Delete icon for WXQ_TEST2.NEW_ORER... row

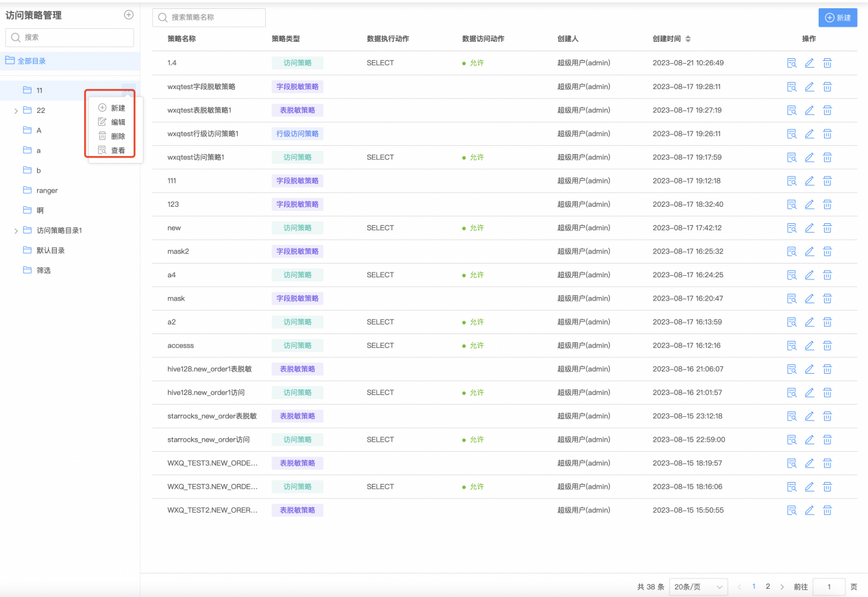pos(827,510)
